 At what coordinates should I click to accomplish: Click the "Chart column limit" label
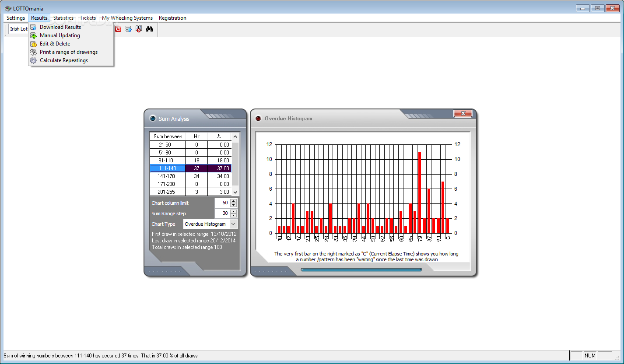[170, 203]
